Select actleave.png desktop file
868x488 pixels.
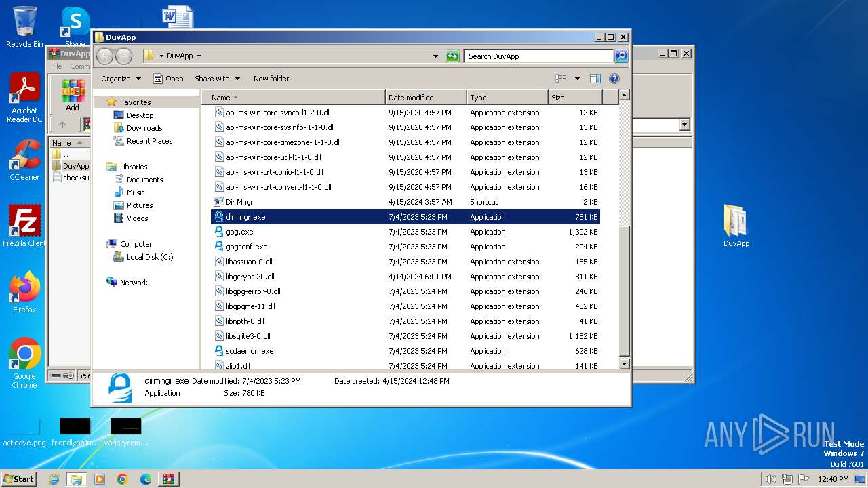point(24,432)
